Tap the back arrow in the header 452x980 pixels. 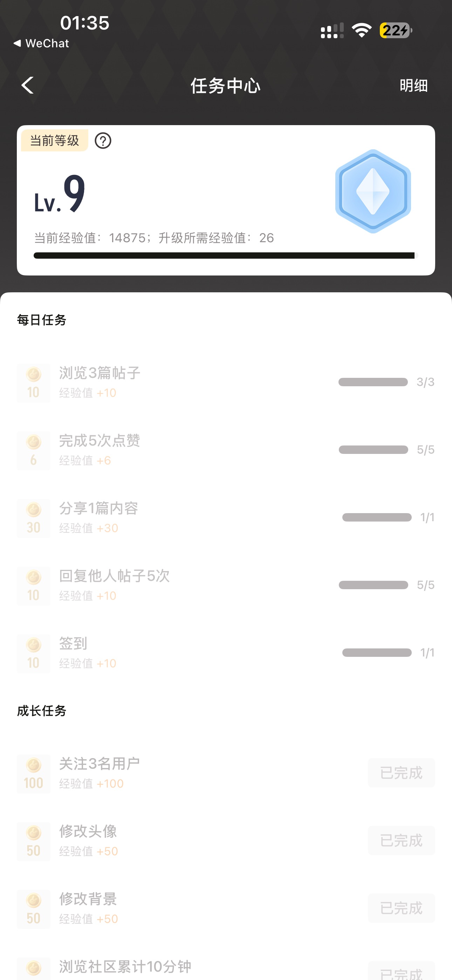[x=27, y=85]
